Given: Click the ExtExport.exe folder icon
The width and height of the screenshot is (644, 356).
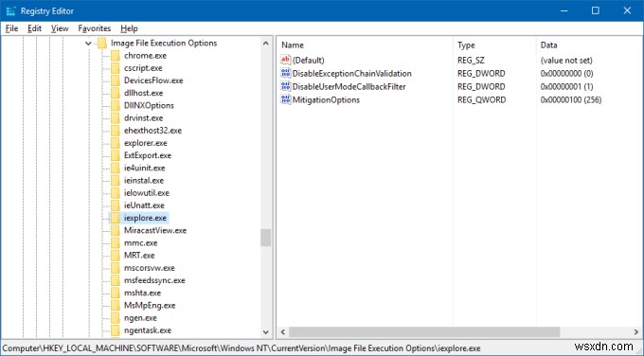Looking at the screenshot, I should tap(116, 155).
